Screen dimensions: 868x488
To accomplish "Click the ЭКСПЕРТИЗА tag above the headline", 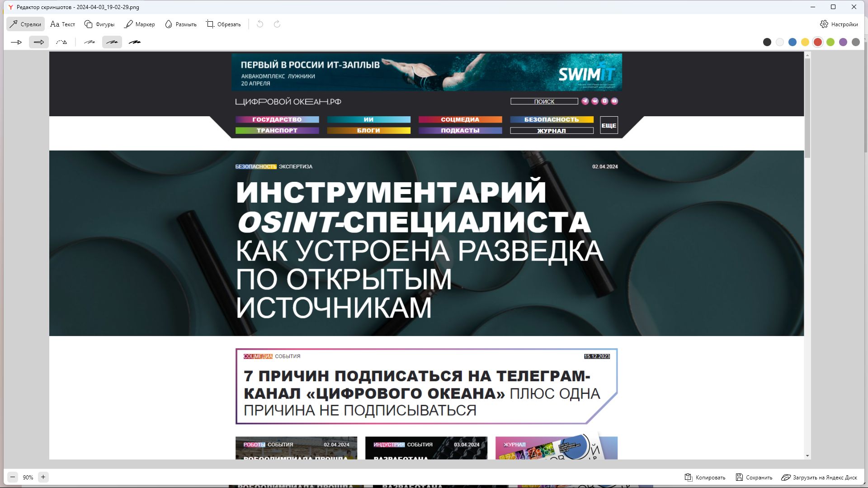I will coord(296,167).
